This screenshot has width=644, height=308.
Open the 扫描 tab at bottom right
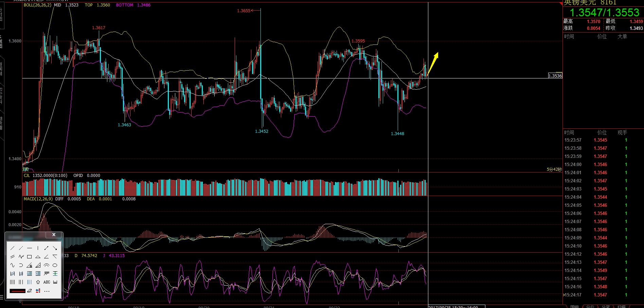click(621, 306)
